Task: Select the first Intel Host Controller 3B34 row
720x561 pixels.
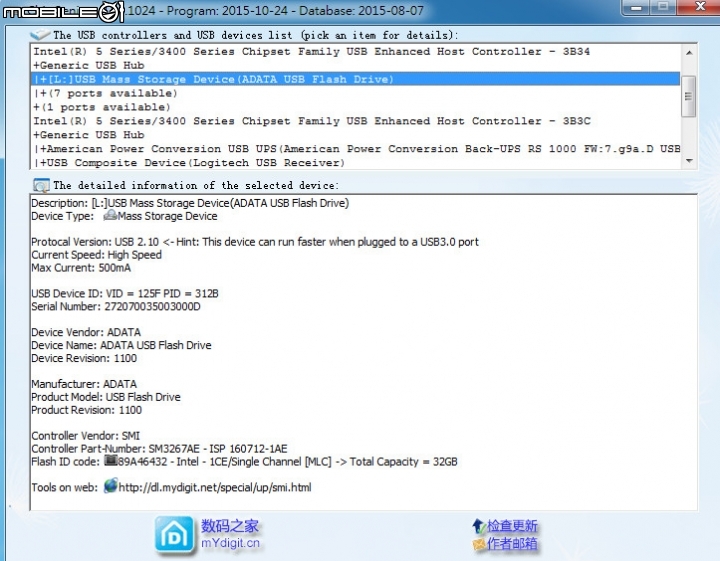Action: click(355, 51)
